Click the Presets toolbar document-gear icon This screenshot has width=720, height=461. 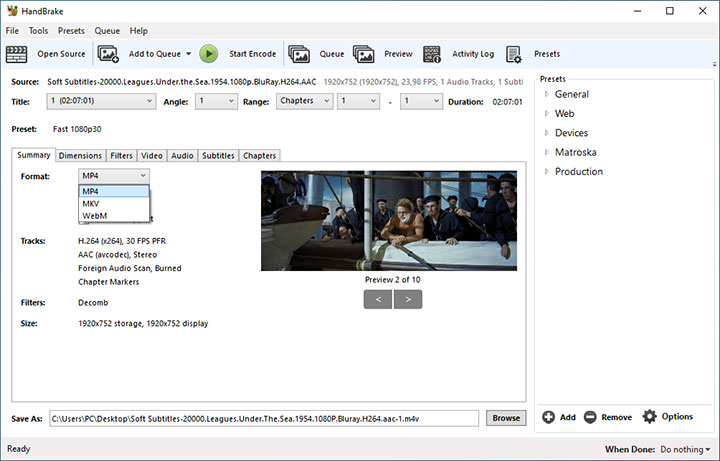pos(513,54)
